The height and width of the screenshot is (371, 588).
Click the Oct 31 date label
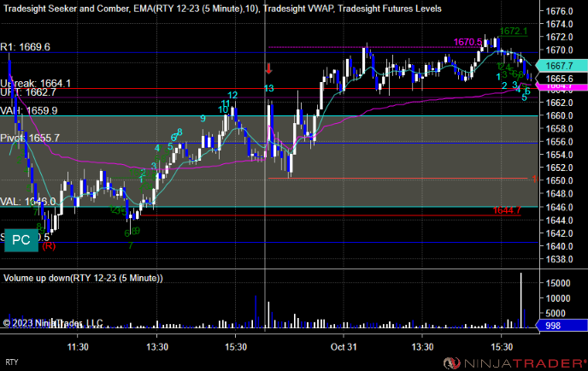(x=344, y=347)
